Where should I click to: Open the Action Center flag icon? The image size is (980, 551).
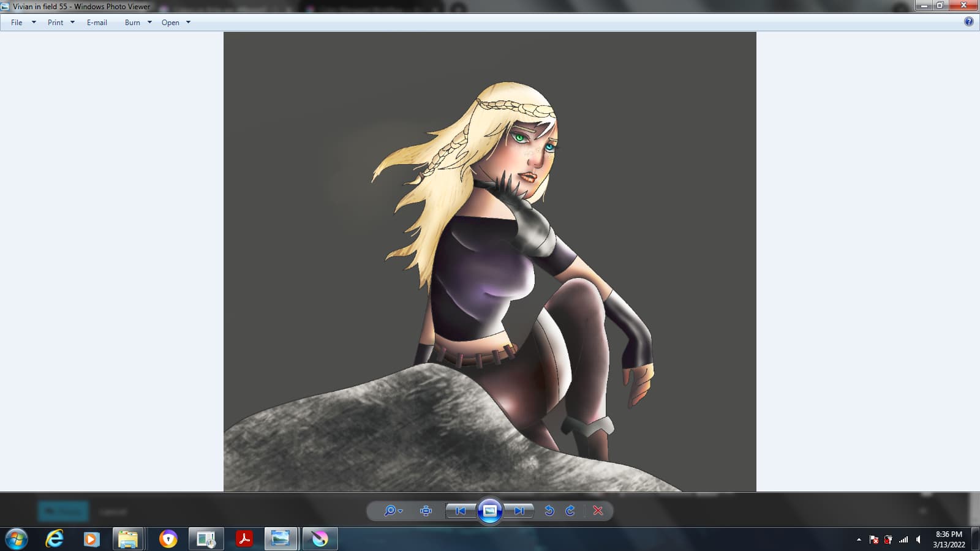(874, 539)
